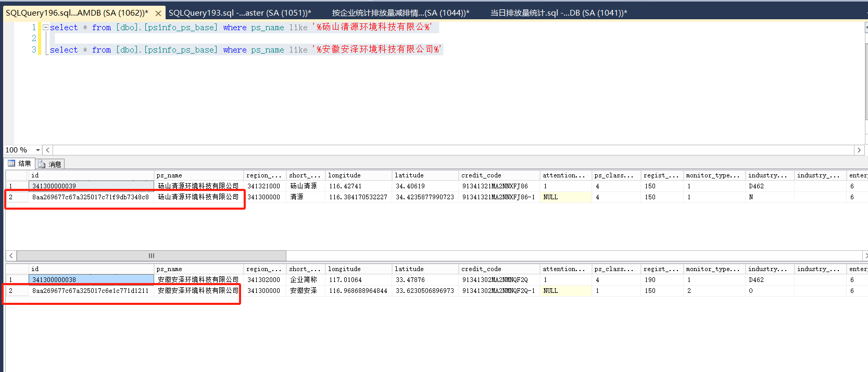Click row 1 header in second grid
The image size is (868, 372).
point(17,280)
